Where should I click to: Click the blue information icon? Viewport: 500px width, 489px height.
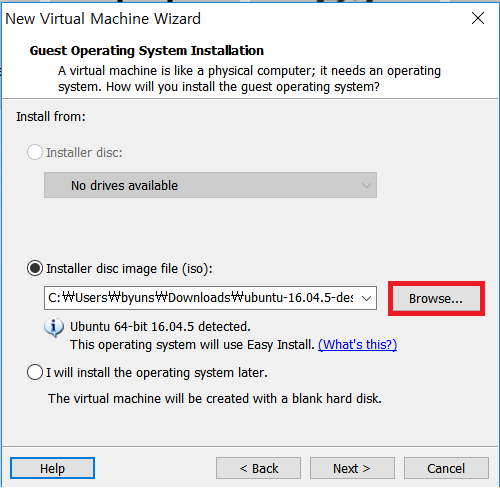(x=54, y=328)
